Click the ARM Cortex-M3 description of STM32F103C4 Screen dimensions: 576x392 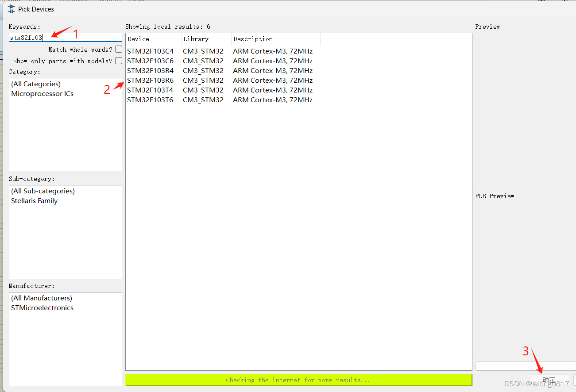pyautogui.click(x=273, y=51)
